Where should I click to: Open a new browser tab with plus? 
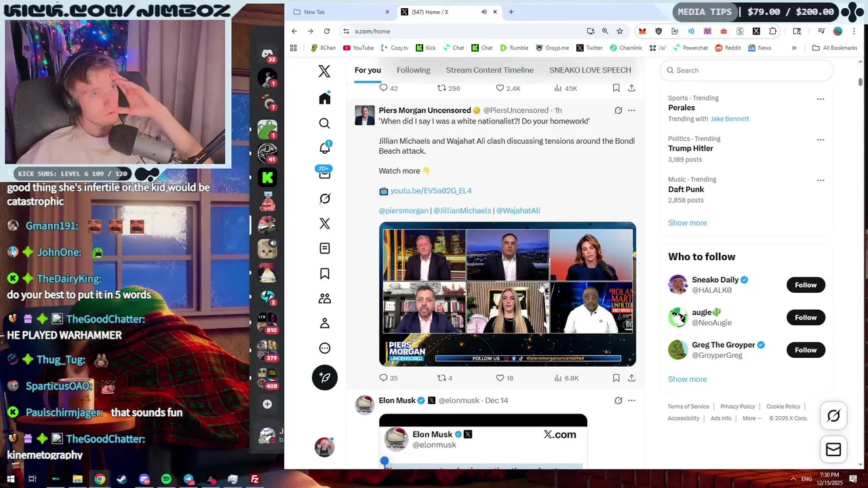tap(511, 12)
